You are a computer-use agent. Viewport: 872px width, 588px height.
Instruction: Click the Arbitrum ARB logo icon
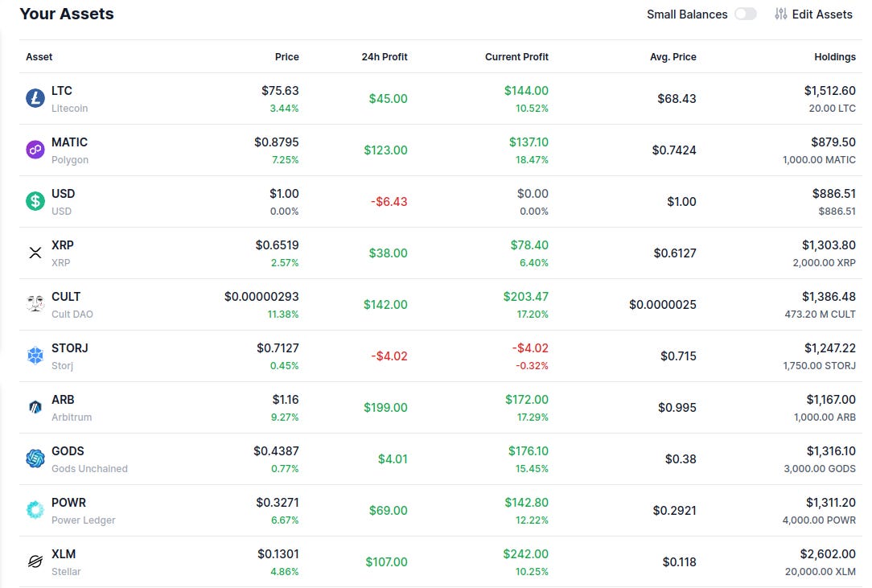(35, 407)
